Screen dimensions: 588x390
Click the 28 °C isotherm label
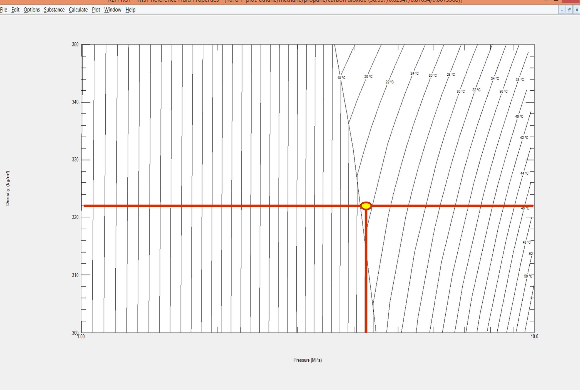(451, 75)
